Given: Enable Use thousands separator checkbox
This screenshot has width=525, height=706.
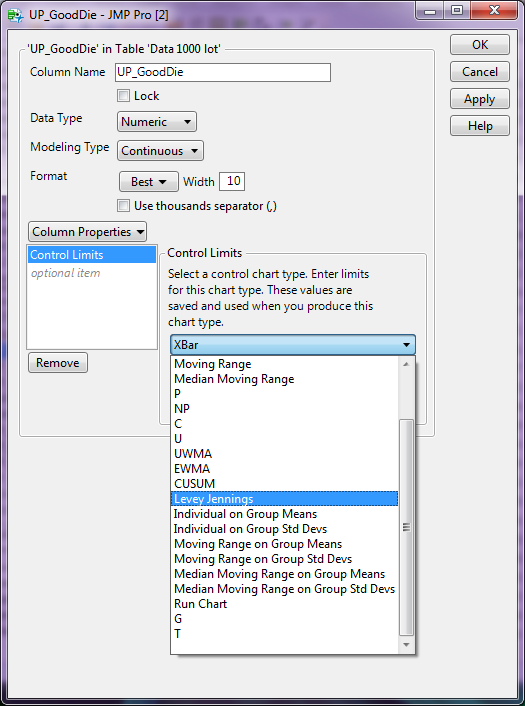Looking at the screenshot, I should [123, 206].
